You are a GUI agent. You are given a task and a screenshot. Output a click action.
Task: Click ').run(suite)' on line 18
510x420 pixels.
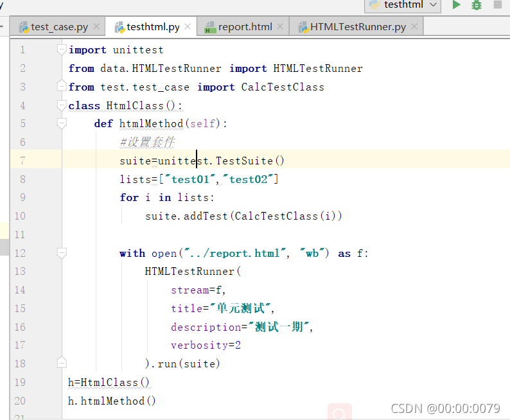point(182,363)
